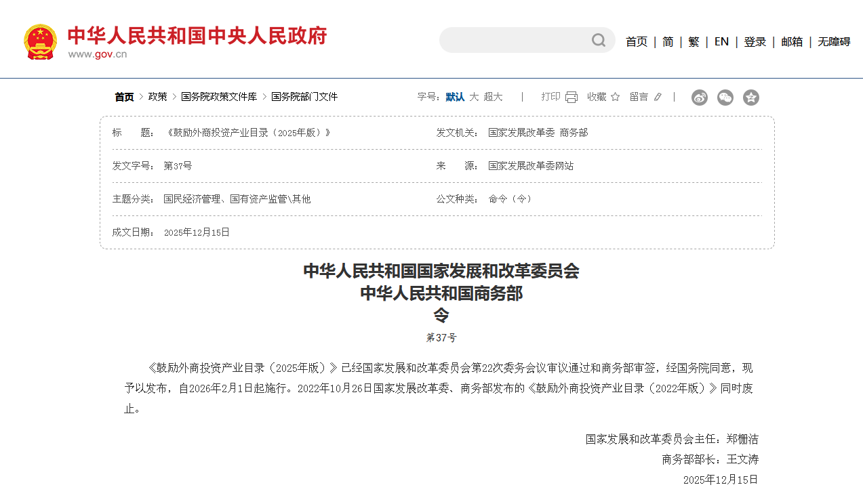Open 无障碍 accessibility link

pos(832,41)
